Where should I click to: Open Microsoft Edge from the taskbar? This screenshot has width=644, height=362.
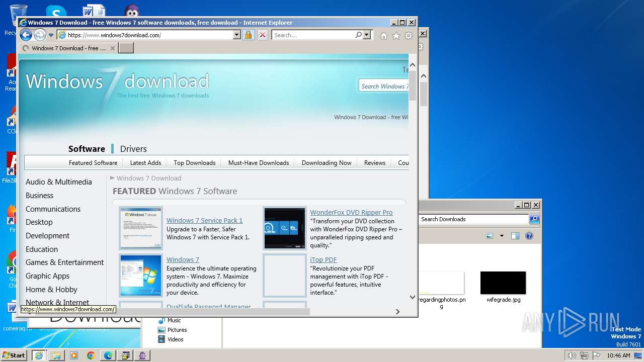pos(108,355)
